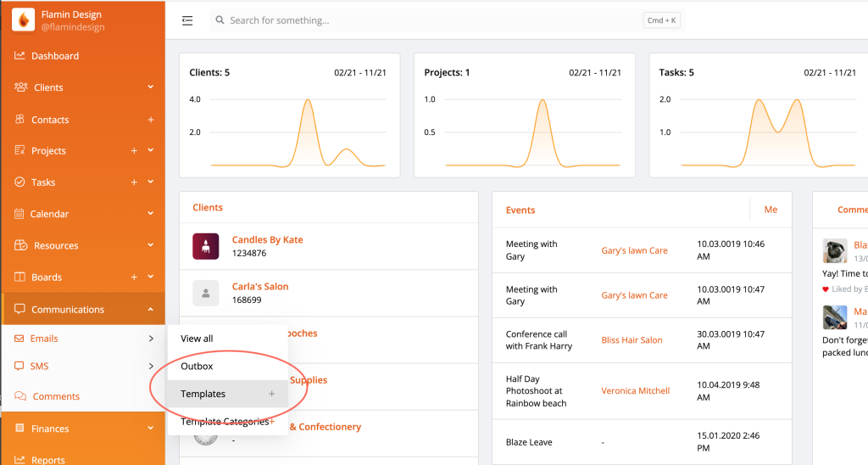Click the plus icon beside Contacts
Viewport: 868px width, 465px height.
[x=151, y=120]
